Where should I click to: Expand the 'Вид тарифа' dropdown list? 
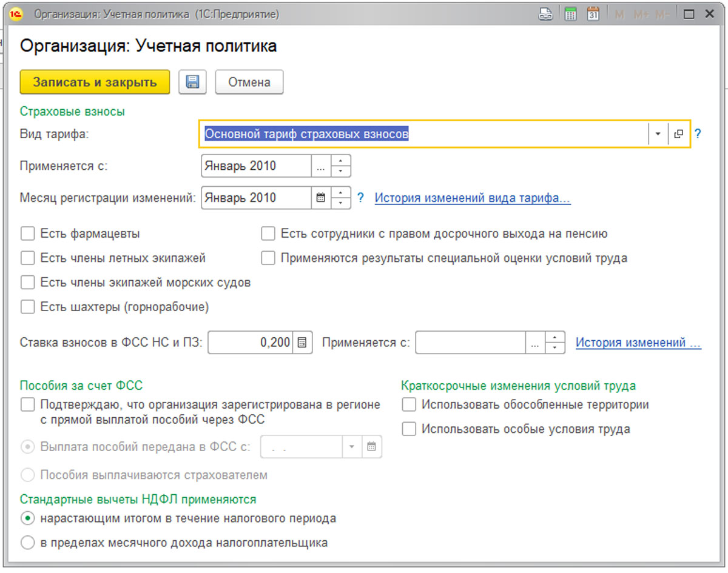(x=658, y=134)
